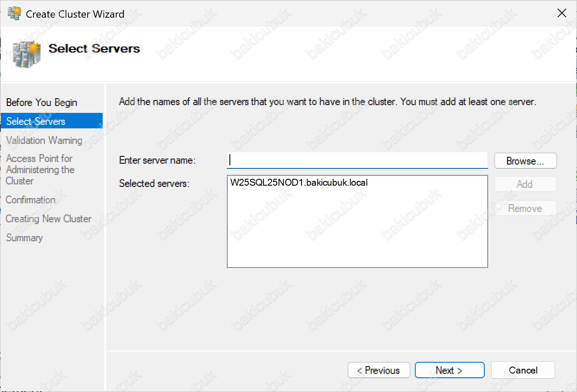Open the Summary step in sidebar
The height and width of the screenshot is (392, 577).
point(25,238)
